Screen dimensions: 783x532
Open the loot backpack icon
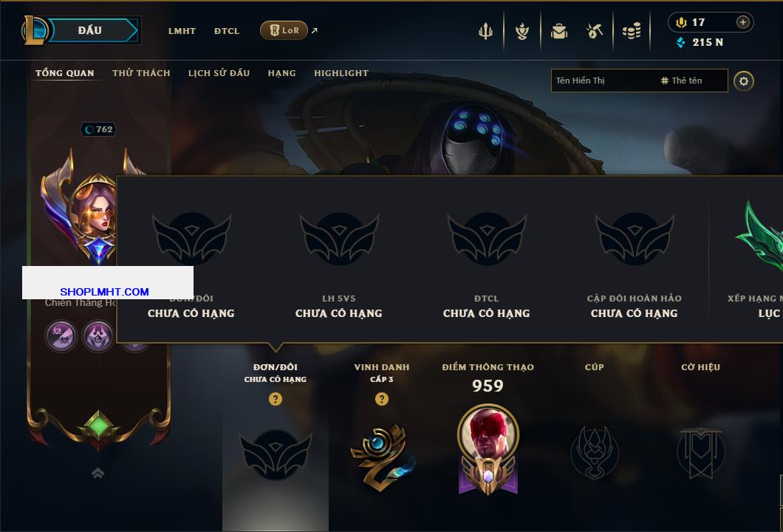click(559, 32)
